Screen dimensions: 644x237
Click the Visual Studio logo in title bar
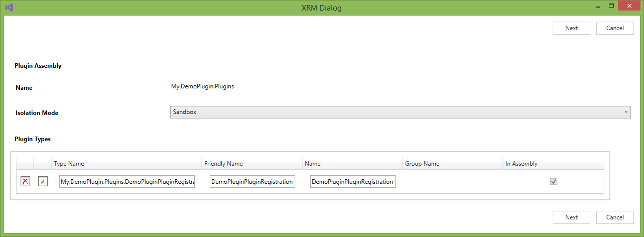pos(9,8)
